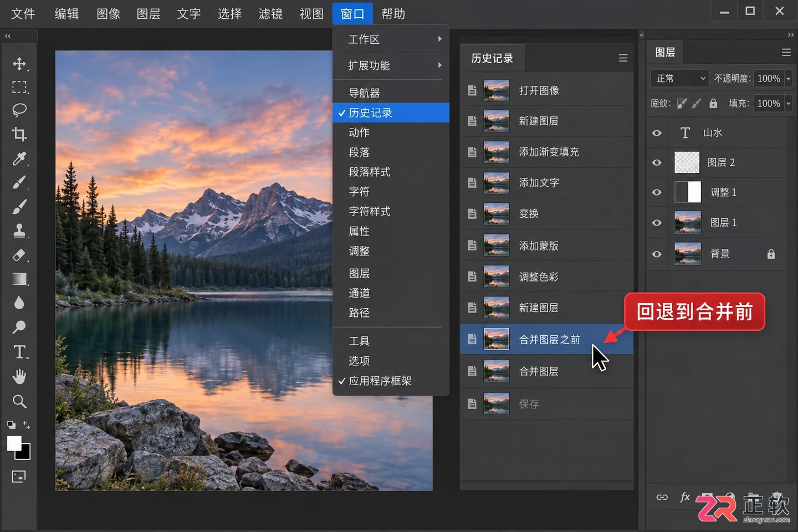Select the 历史记录 panel tab
Image resolution: width=798 pixels, height=532 pixels.
pyautogui.click(x=492, y=58)
